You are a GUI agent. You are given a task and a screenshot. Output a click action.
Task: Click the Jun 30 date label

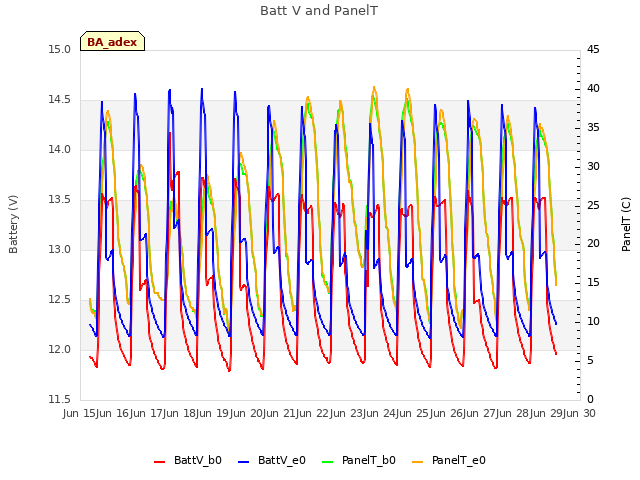[580, 413]
